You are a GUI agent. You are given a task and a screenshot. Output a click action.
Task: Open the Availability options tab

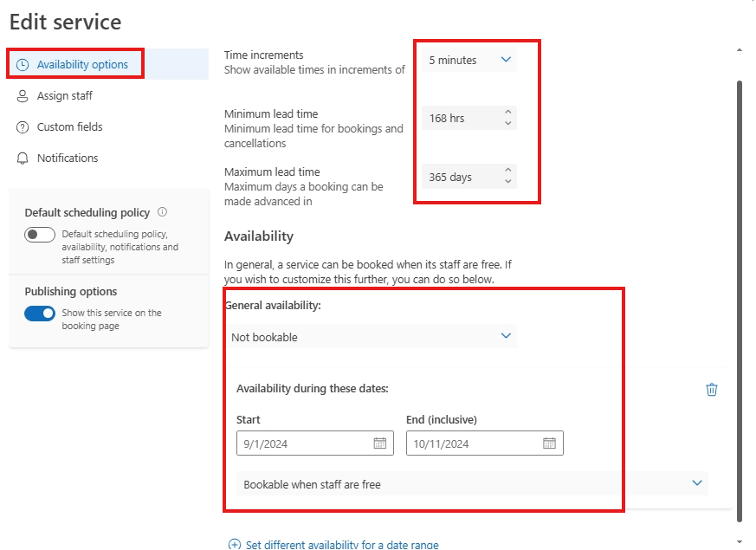[108, 64]
